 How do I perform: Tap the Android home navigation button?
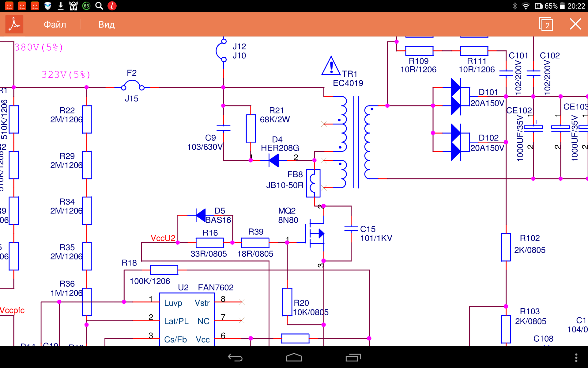point(294,358)
